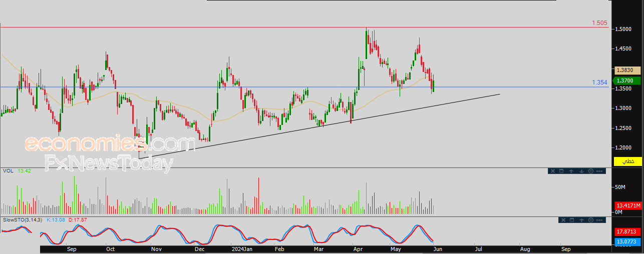Maximize the SlowSTO panel

click(572, 220)
